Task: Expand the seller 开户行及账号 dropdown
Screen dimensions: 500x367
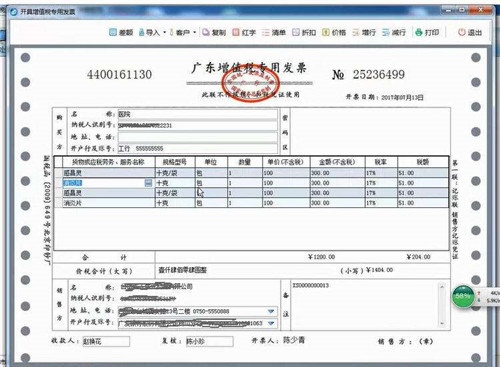Action: pos(271,323)
